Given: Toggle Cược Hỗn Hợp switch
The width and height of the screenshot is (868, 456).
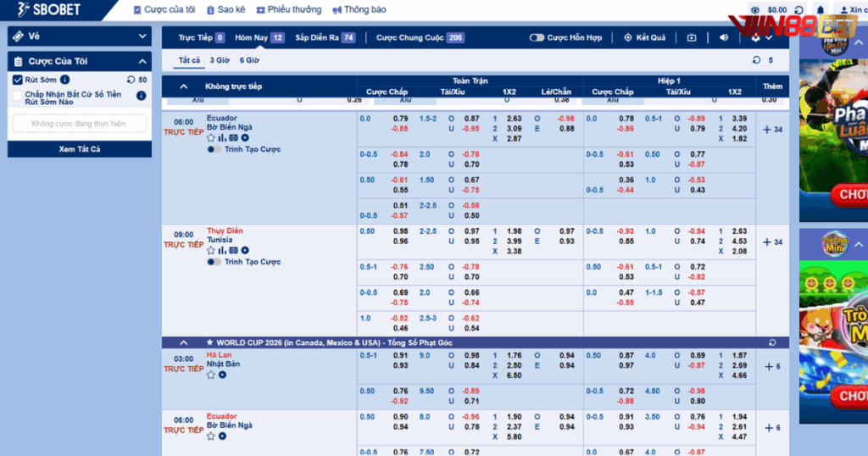Looking at the screenshot, I should click(x=537, y=37).
